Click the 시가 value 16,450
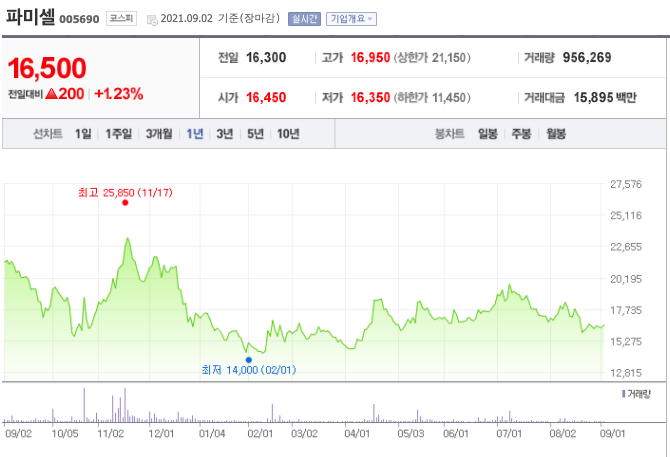This screenshot has height=457, width=670. click(x=266, y=97)
